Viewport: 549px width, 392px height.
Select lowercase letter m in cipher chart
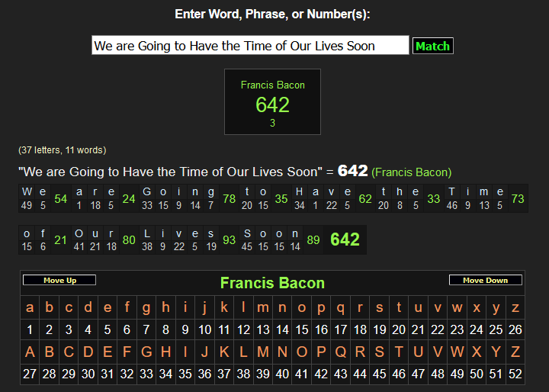tap(263, 308)
